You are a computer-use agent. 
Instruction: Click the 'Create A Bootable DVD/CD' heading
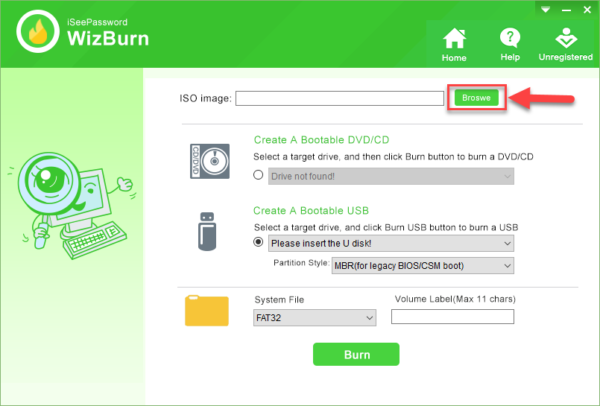(x=321, y=140)
